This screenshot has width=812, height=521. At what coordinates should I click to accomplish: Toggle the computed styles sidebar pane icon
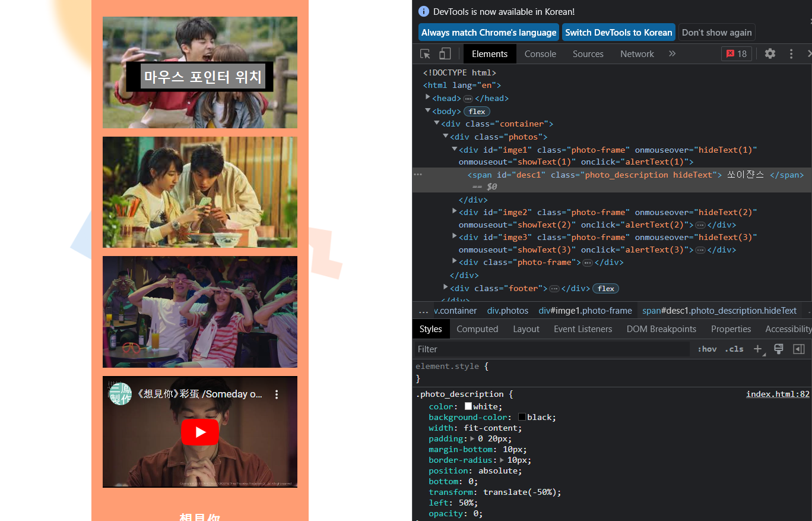(799, 349)
